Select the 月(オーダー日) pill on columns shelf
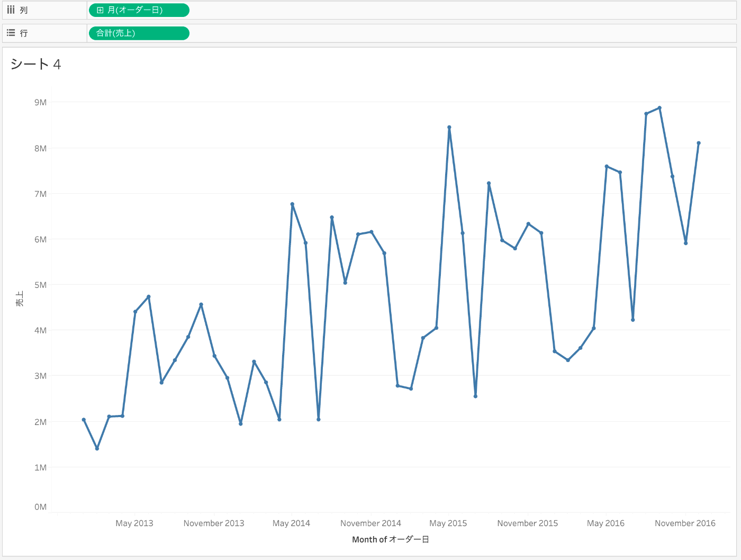Screen dimensions: 741x560 coord(139,10)
